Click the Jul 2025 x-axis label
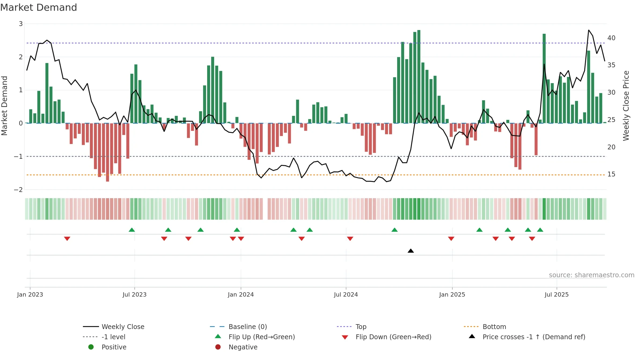644x362 pixels. point(557,294)
